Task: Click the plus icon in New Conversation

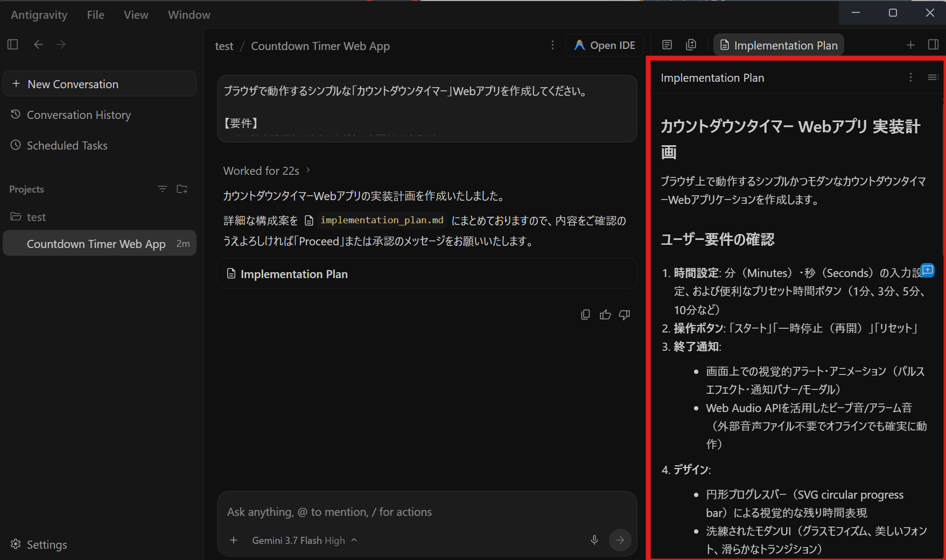Action: pyautogui.click(x=16, y=84)
